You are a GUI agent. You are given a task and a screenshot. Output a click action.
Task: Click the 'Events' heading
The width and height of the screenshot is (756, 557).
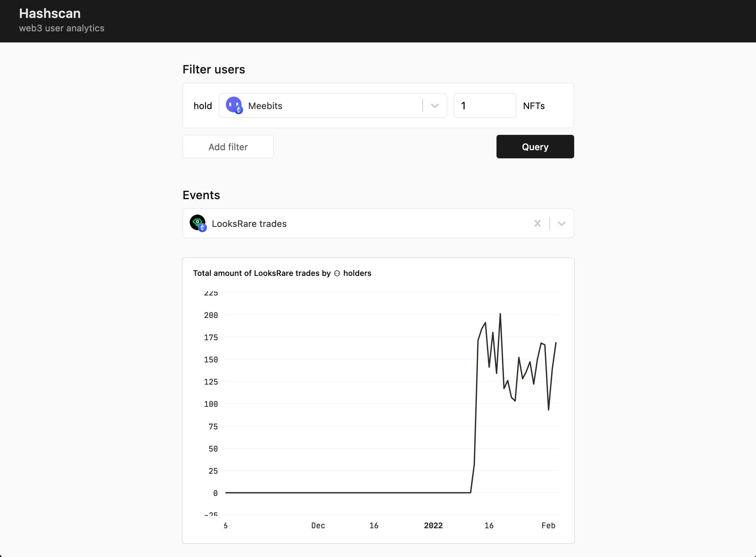[x=201, y=195]
